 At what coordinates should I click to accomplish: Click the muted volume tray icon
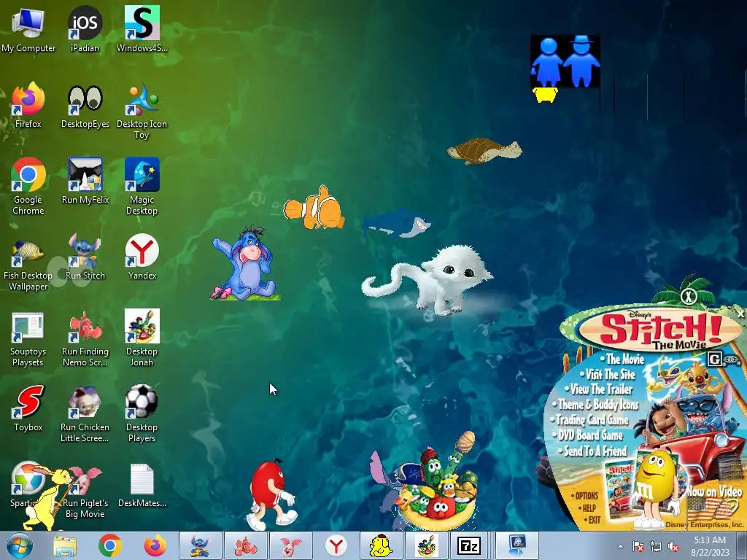tap(673, 546)
